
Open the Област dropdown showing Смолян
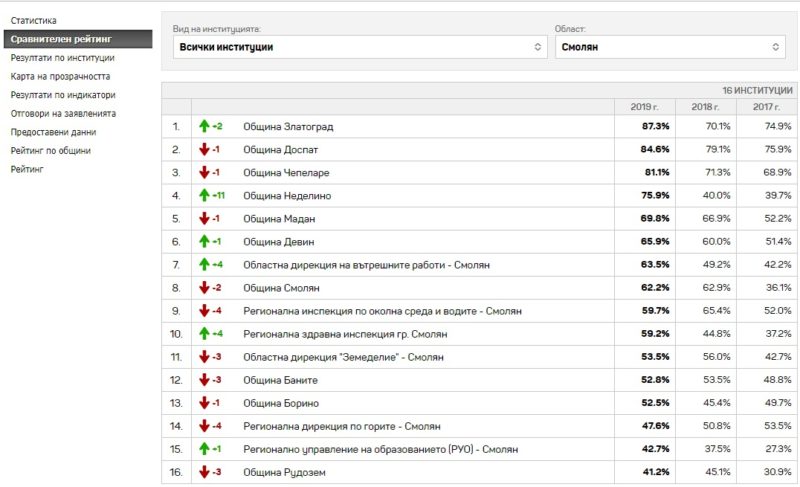[x=670, y=47]
